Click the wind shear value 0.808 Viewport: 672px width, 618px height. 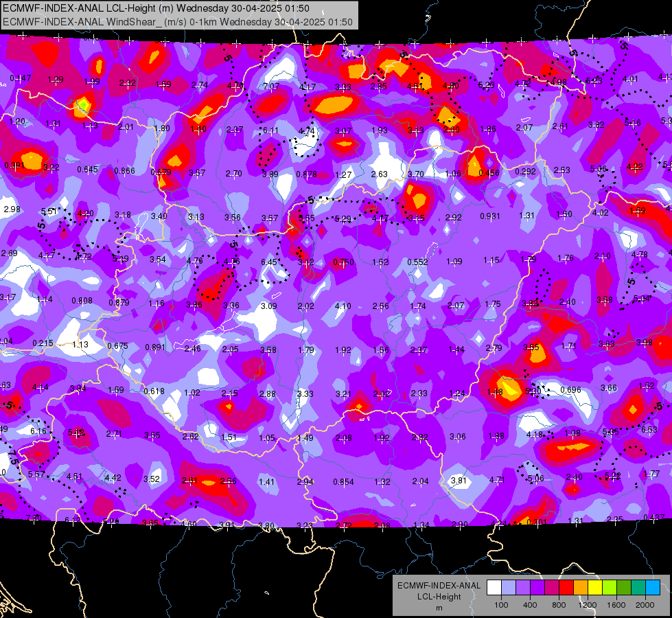click(82, 301)
